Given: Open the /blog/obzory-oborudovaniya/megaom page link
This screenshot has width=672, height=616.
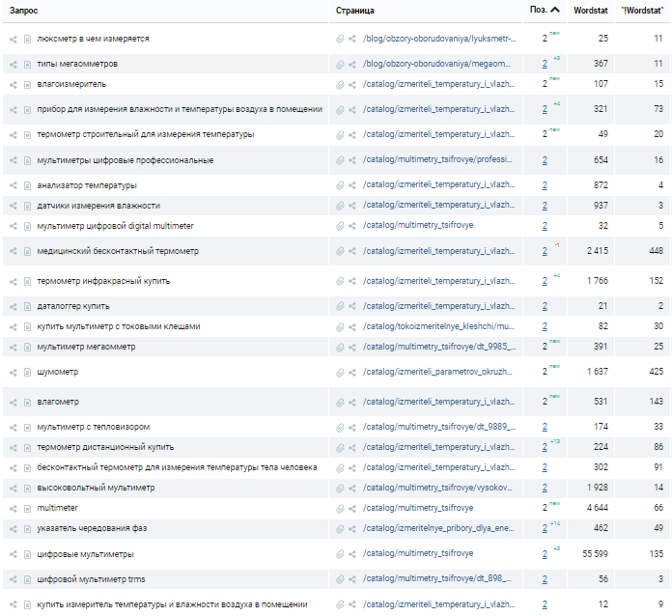Looking at the screenshot, I should (x=436, y=64).
